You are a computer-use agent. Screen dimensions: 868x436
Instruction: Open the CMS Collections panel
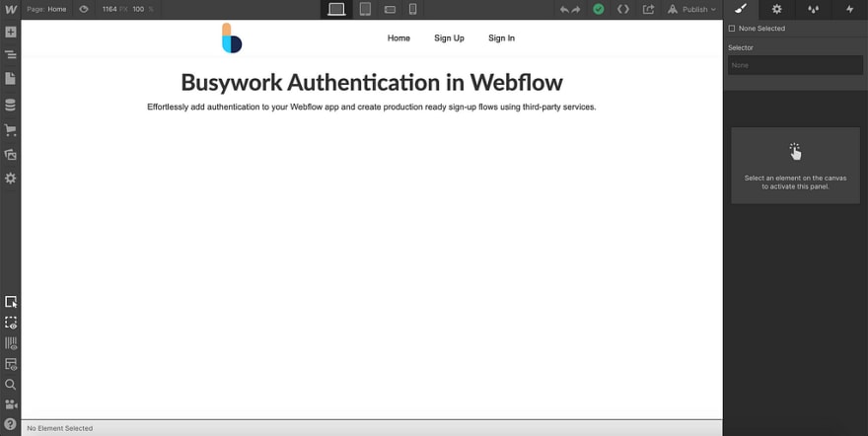point(11,106)
